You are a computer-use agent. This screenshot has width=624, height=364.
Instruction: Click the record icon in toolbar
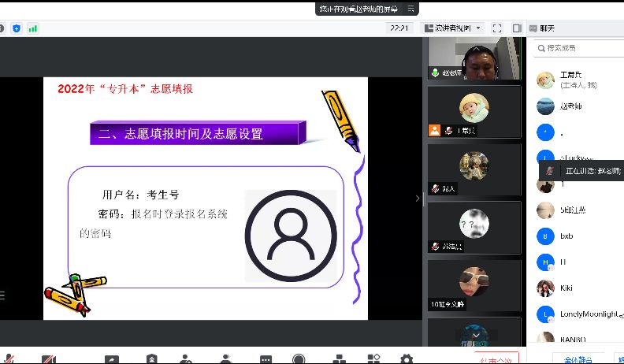click(x=299, y=359)
